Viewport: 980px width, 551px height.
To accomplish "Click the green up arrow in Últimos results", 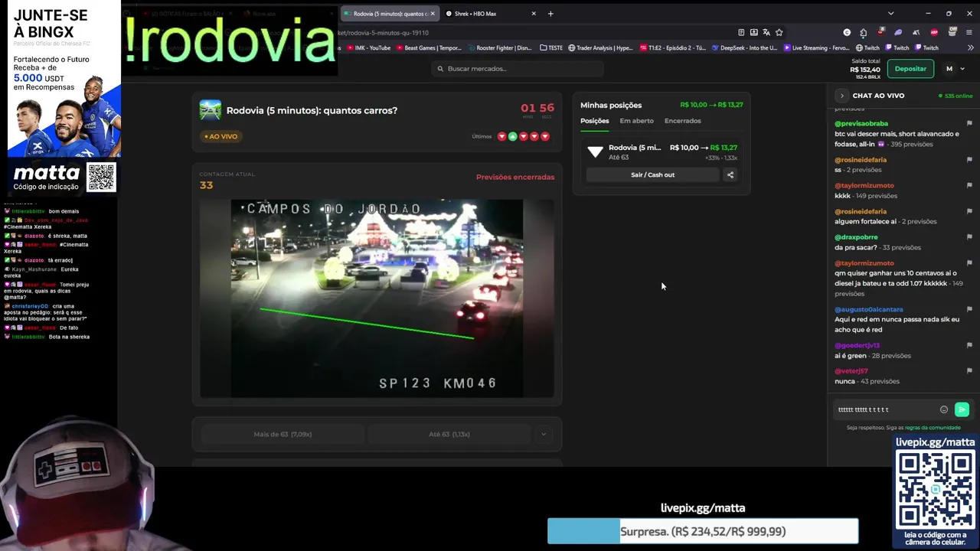I will click(513, 136).
